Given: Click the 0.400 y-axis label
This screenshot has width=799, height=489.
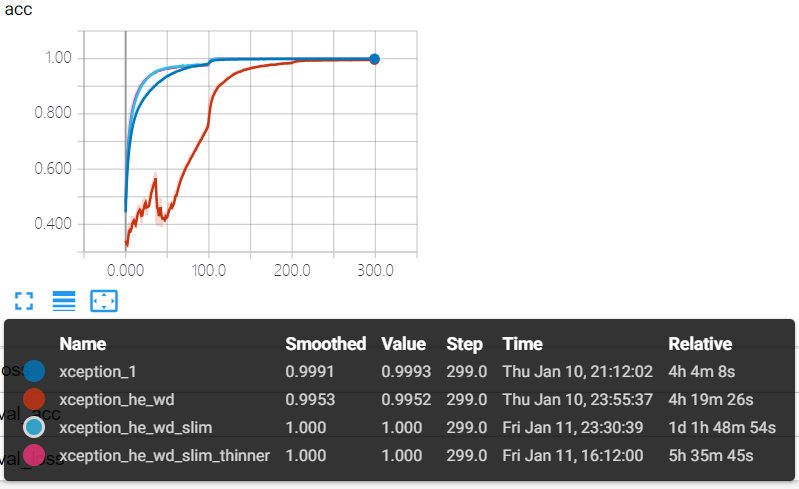Looking at the screenshot, I should click(53, 223).
